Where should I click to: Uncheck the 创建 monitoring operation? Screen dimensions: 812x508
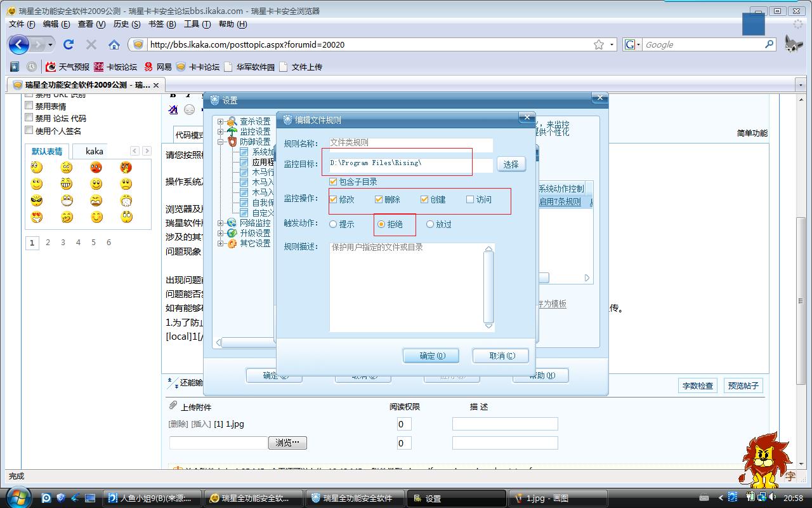coord(424,199)
